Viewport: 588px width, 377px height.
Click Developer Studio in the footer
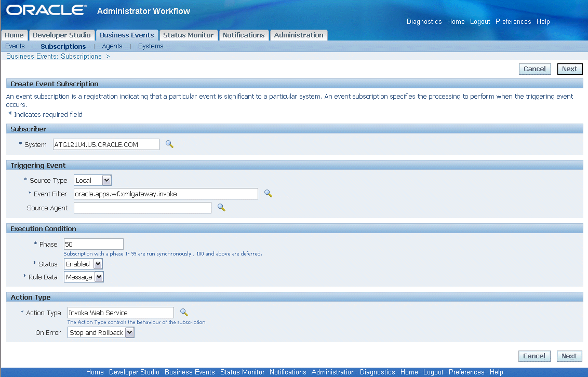click(x=134, y=372)
